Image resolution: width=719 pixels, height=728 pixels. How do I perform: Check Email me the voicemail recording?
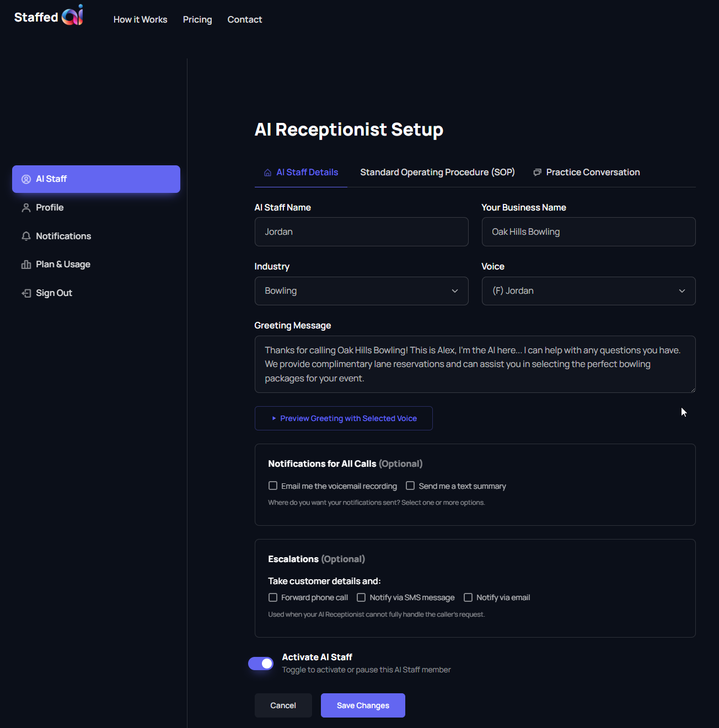[x=273, y=486]
